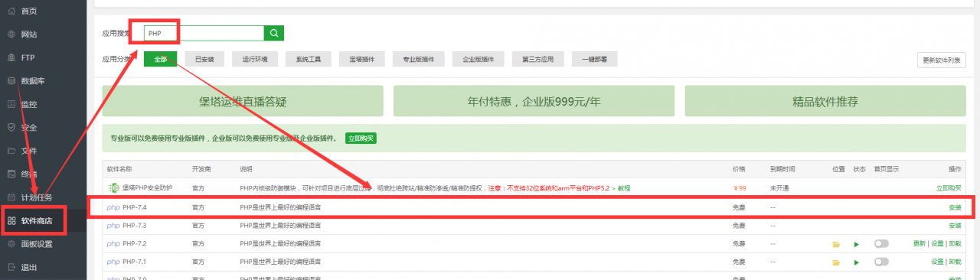Viewport: 980px width, 280px height.
Task: Install PHP-7.4 via 安装 link
Action: click(955, 207)
